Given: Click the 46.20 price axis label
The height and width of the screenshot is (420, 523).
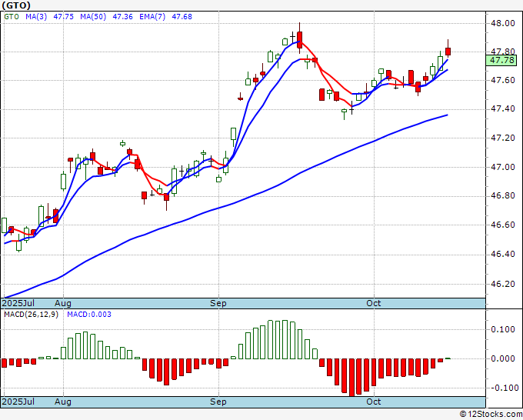Looking at the screenshot, I should coord(503,284).
